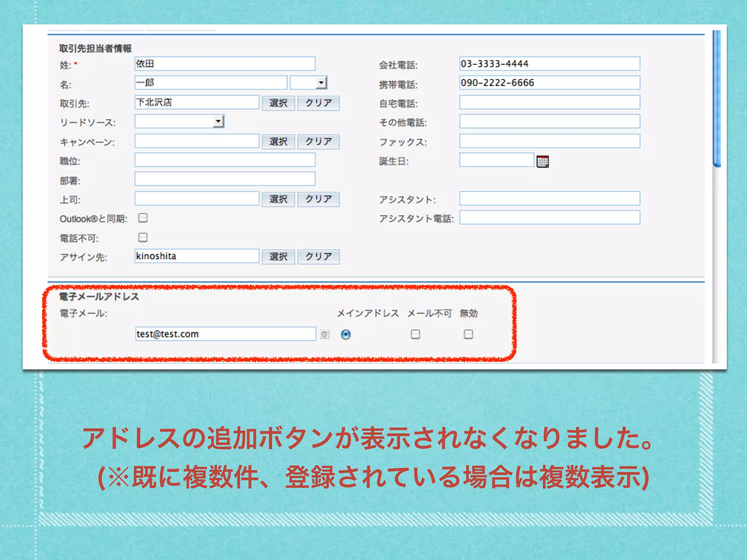Toggle the 無効 checkbox
This screenshot has height=560, width=747.
[468, 334]
